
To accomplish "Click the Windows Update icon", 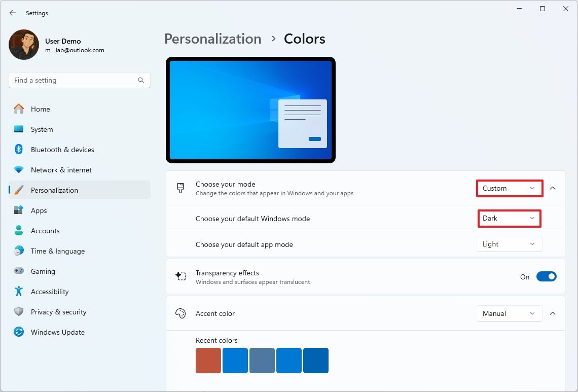I will coord(19,332).
